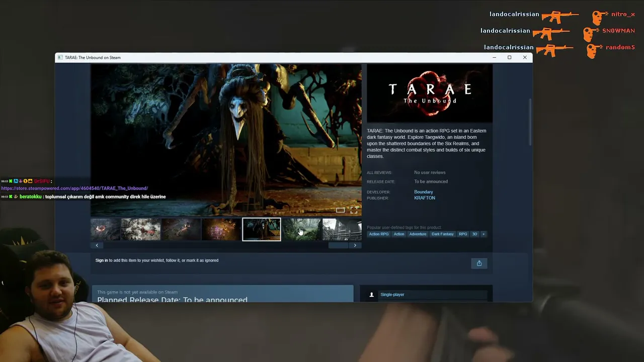
Task: Click the window title 'TARAE: The Unbound on Steam'
Action: [x=93, y=57]
